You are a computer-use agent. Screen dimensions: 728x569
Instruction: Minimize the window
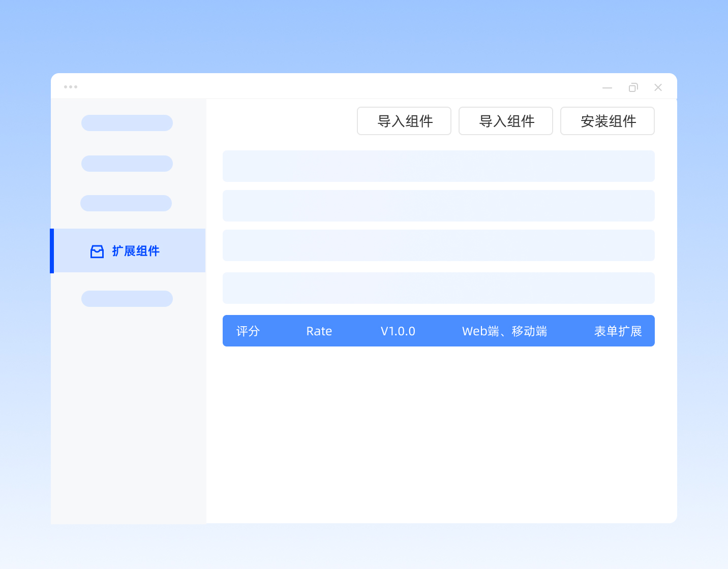(x=607, y=88)
